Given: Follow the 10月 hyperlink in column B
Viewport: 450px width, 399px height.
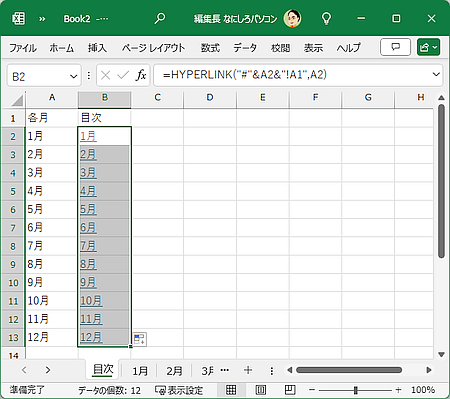Looking at the screenshot, I should [91, 301].
